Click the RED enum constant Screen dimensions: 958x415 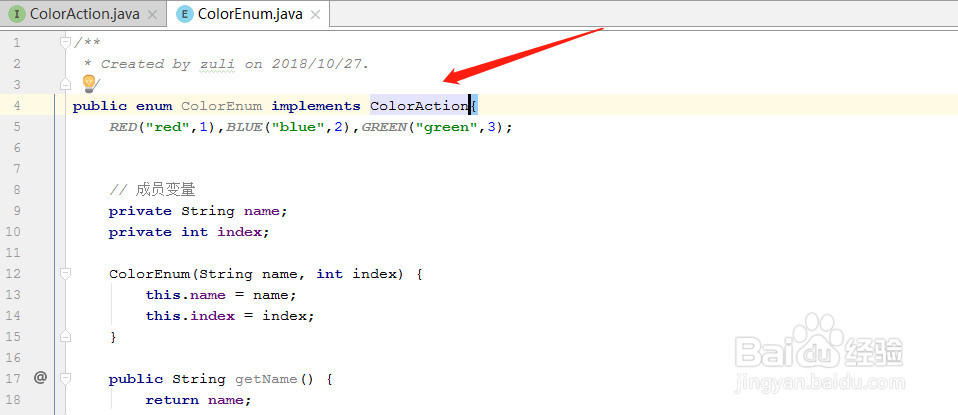point(122,127)
